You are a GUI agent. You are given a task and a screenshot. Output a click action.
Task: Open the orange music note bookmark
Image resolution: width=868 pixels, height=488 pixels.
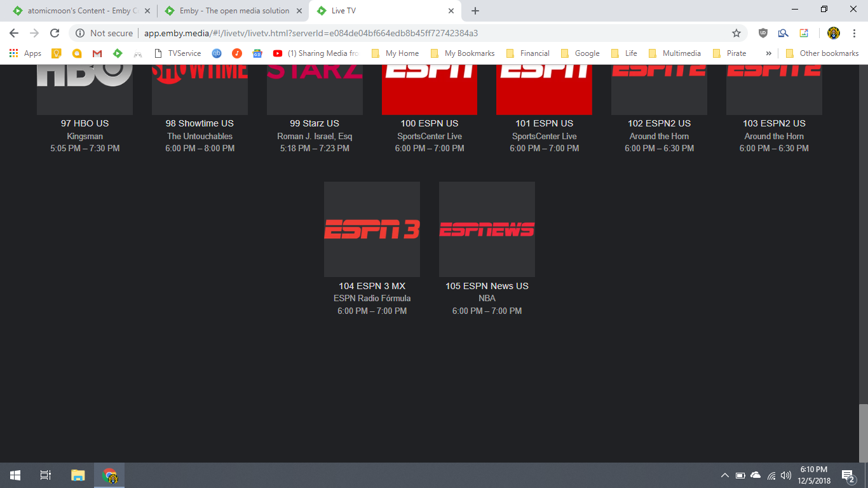coord(237,53)
